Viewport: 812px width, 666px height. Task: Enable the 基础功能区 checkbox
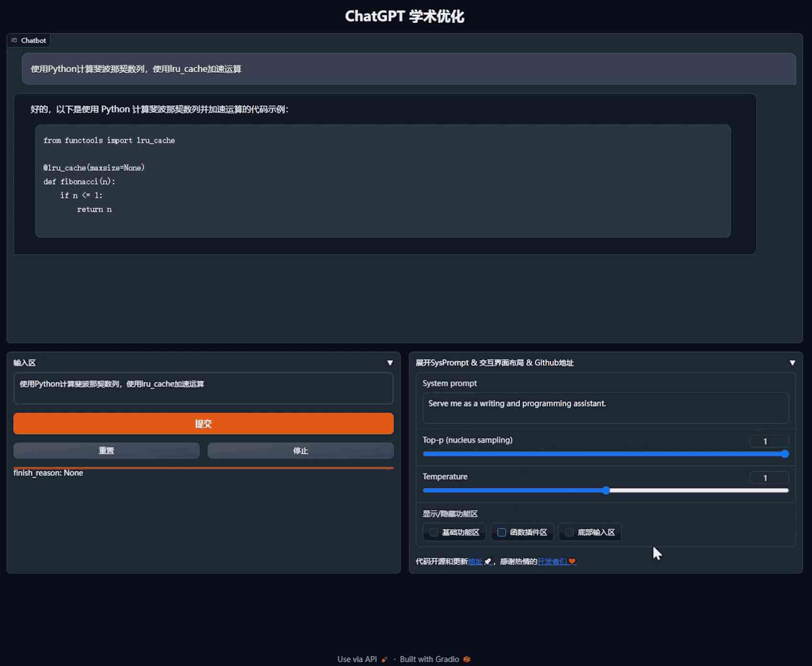pos(434,532)
